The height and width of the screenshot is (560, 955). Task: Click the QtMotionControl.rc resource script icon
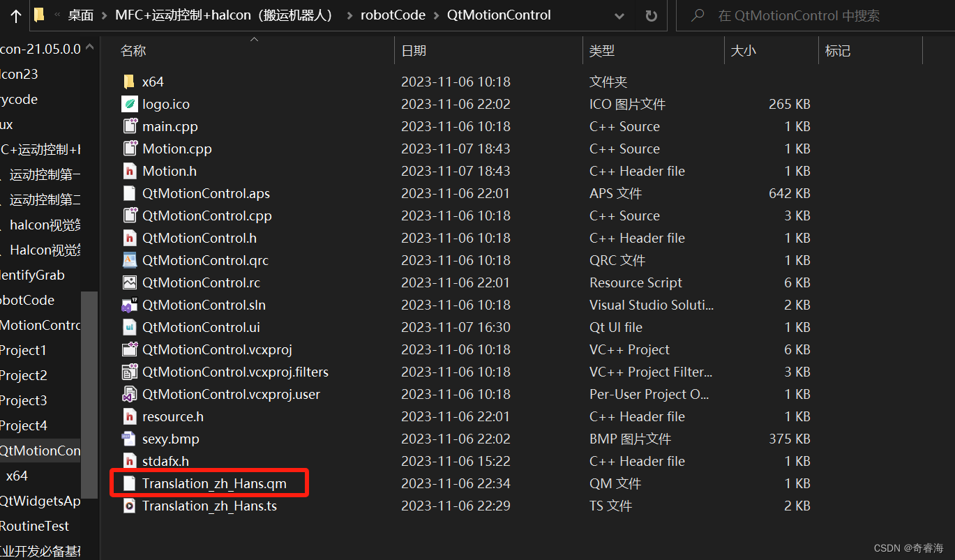(x=129, y=282)
